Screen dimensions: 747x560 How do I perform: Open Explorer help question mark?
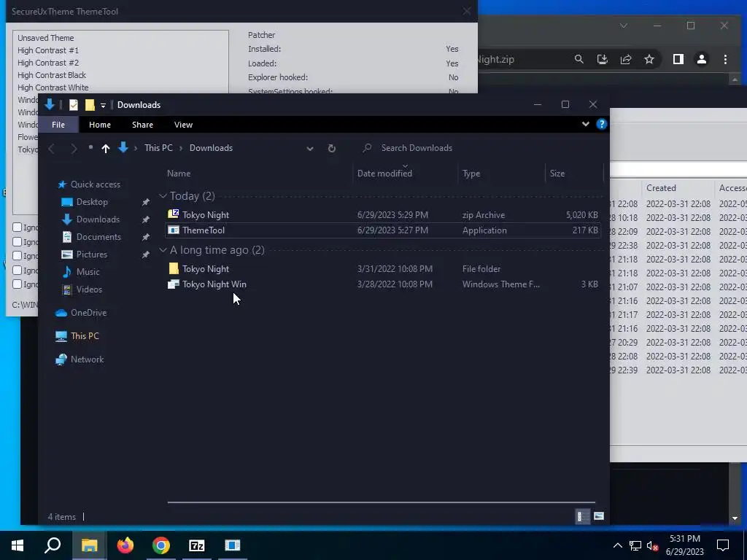click(602, 124)
